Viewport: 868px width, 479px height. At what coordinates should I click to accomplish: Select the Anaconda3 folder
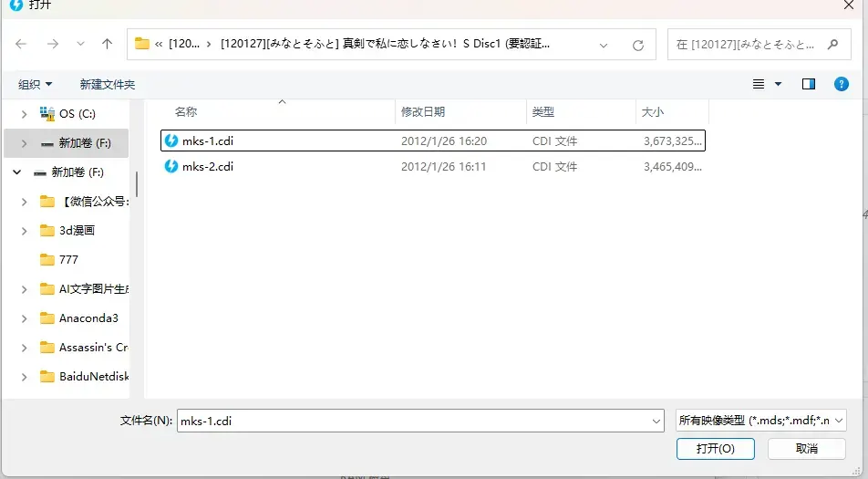79,318
